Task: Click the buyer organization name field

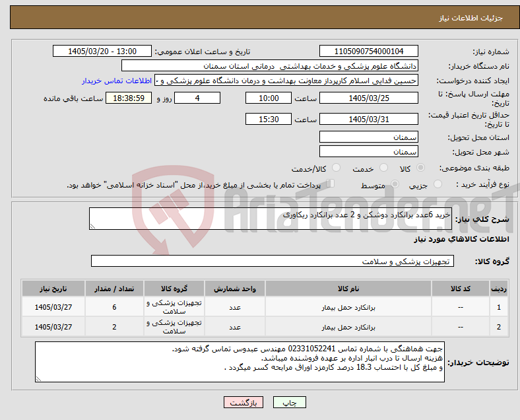Action: pos(270,65)
